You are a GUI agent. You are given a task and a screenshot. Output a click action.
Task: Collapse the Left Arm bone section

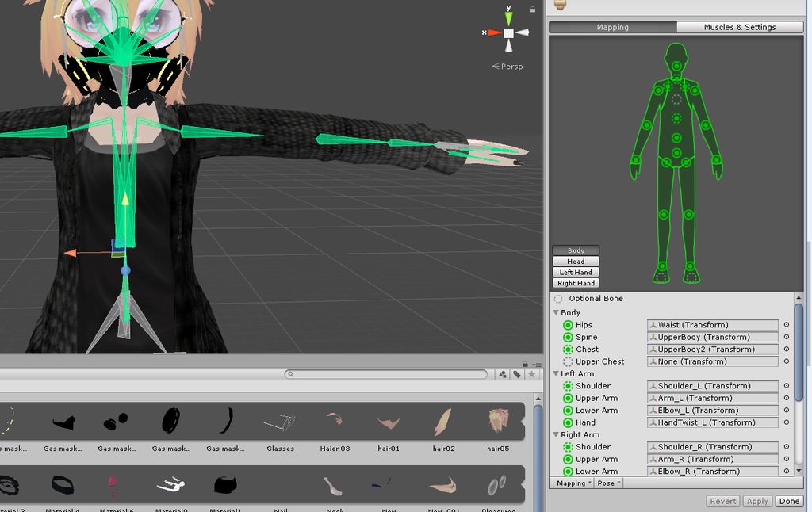(556, 373)
